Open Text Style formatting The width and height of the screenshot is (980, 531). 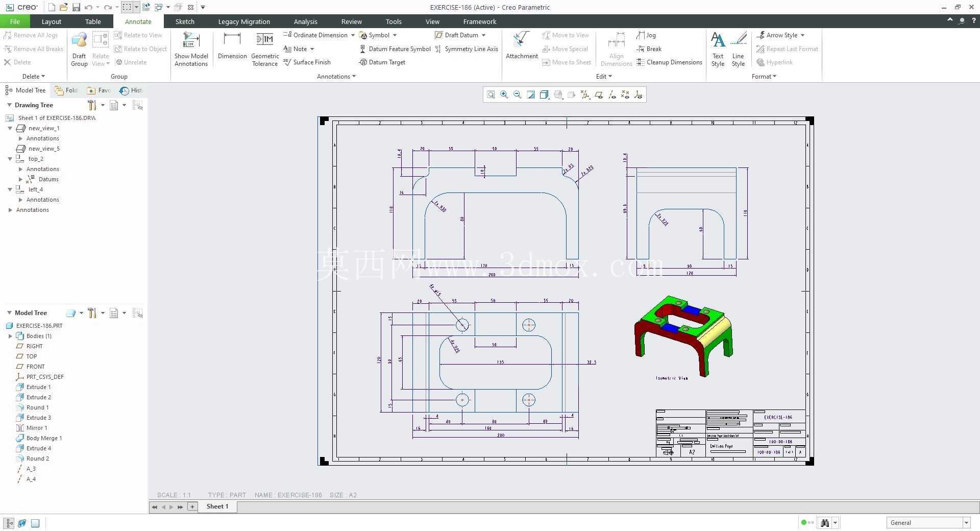718,49
